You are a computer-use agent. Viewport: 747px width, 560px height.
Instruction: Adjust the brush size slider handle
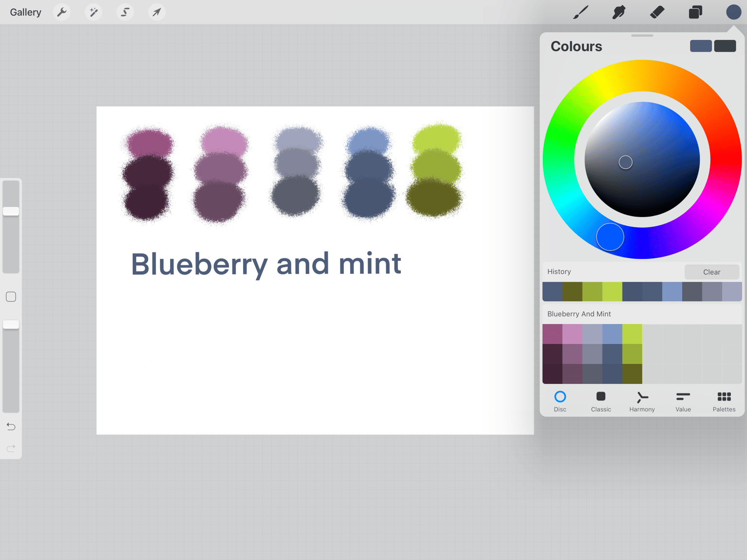click(x=11, y=211)
